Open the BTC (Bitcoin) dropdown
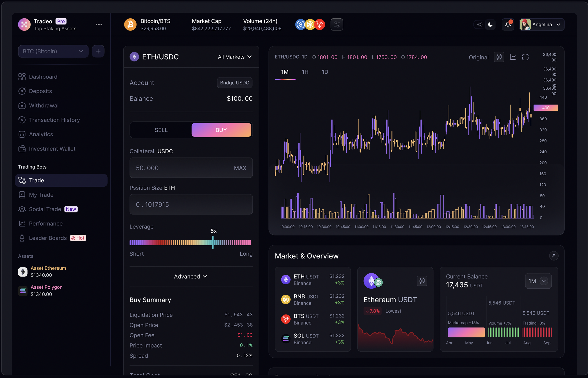 tap(53, 51)
